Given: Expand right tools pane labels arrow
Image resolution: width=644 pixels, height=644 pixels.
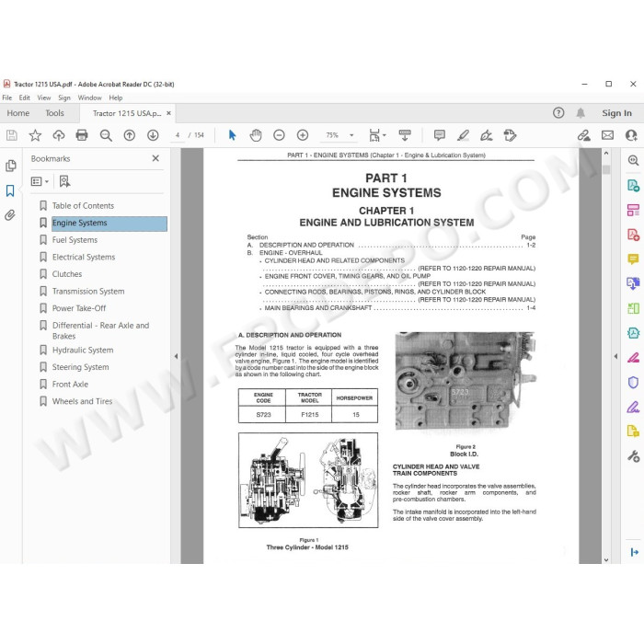Looking at the screenshot, I should point(634,552).
